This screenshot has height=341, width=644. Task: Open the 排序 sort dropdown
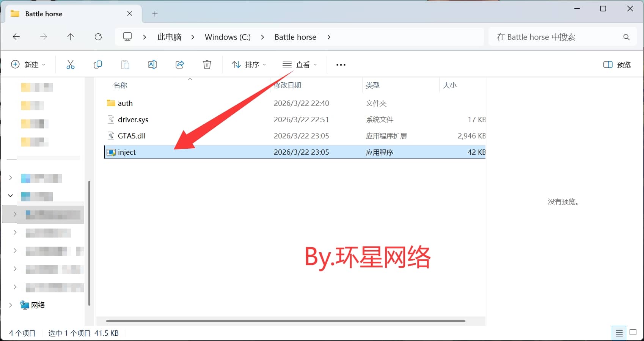(249, 64)
